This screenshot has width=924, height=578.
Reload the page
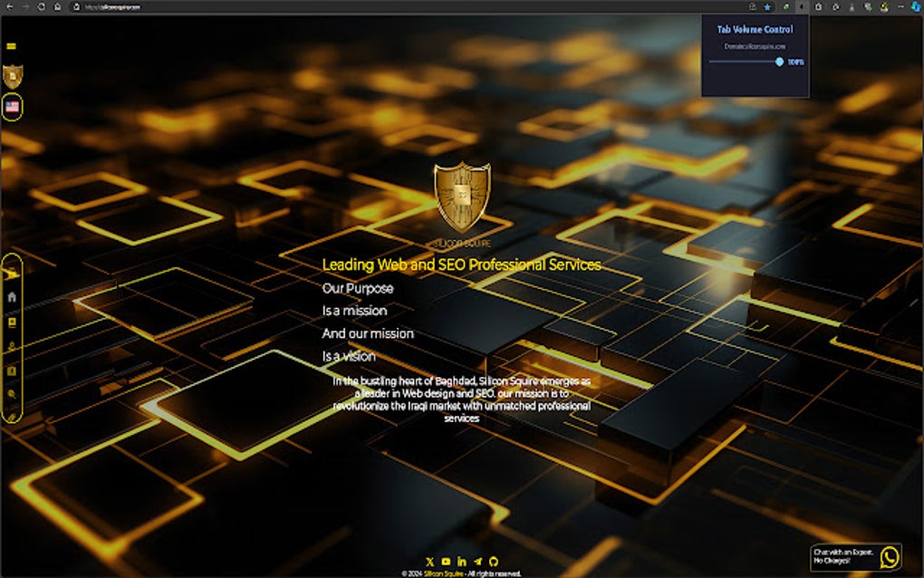tap(42, 6)
